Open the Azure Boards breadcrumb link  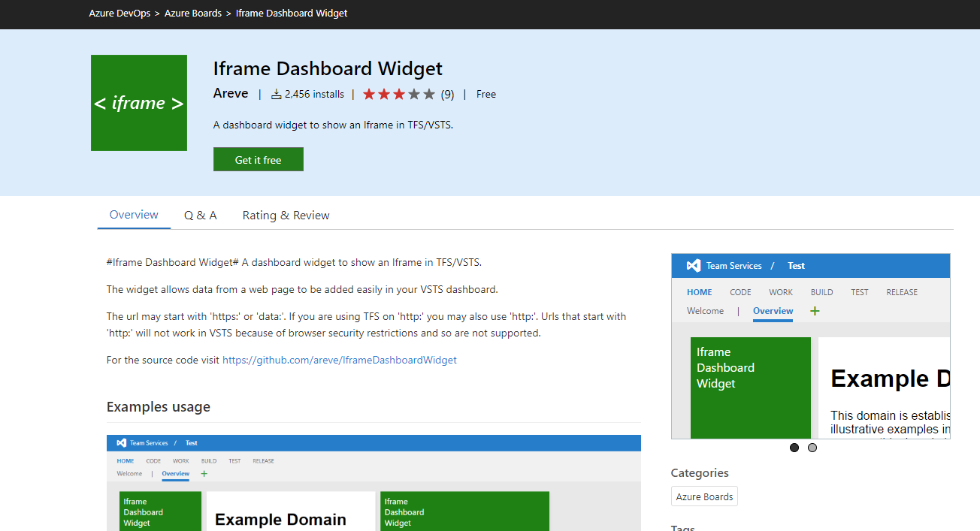pos(193,13)
